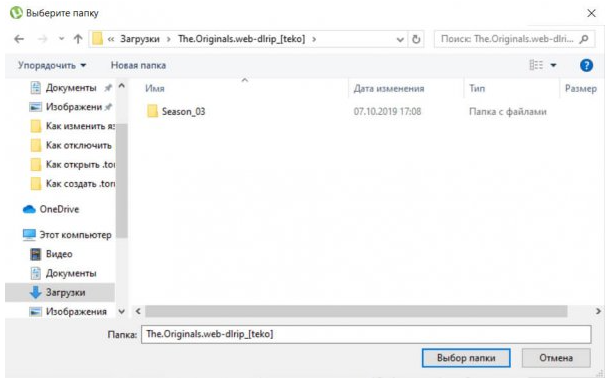This screenshot has width=612, height=379.
Task: Create a new folder with Новая папка
Action: [x=138, y=66]
